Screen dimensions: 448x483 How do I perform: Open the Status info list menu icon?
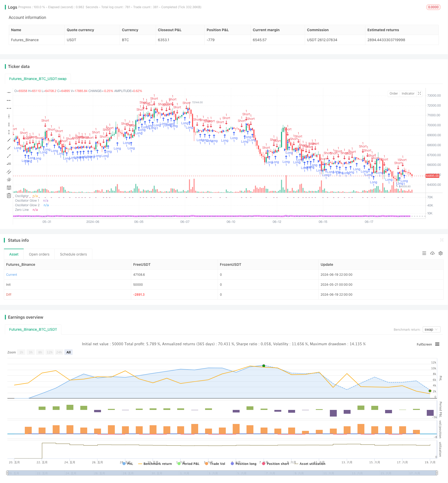(424, 253)
